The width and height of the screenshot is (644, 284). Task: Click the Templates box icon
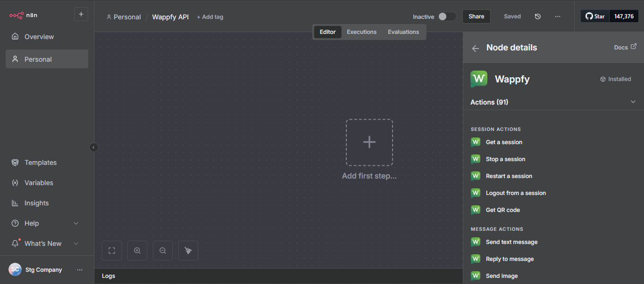(15, 162)
